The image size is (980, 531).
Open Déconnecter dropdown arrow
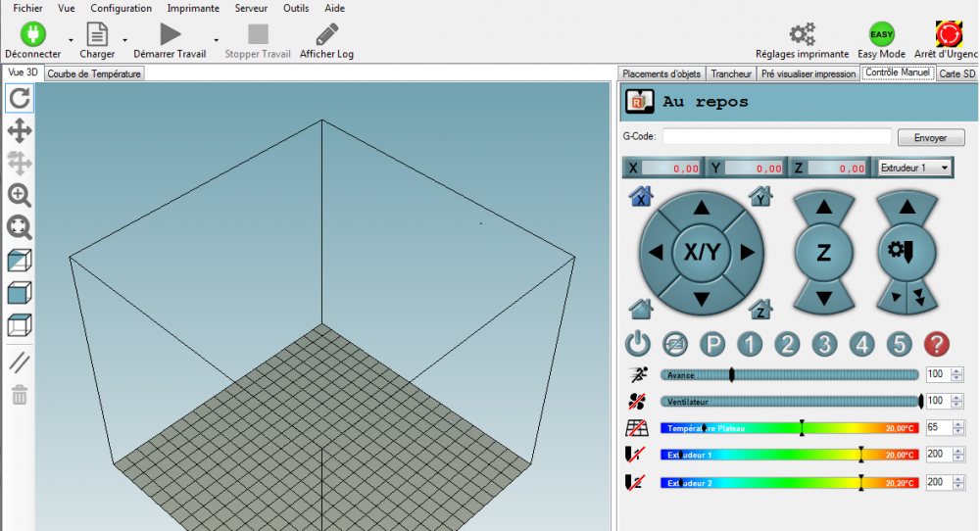tap(71, 40)
